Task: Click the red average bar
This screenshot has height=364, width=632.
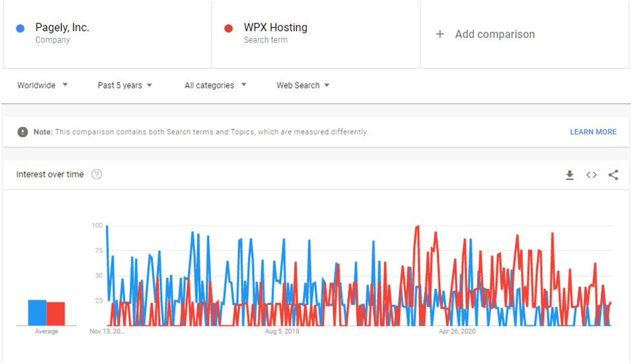Action: pyautogui.click(x=56, y=314)
